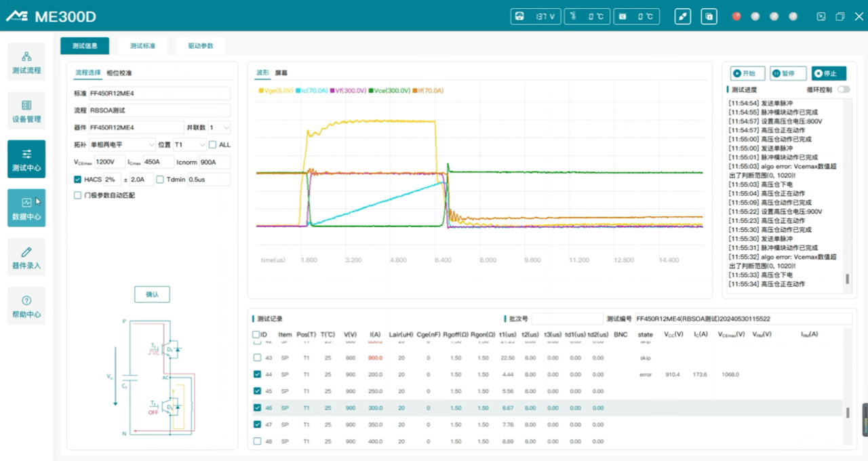Uncheck the HACS checkbox

(x=78, y=180)
